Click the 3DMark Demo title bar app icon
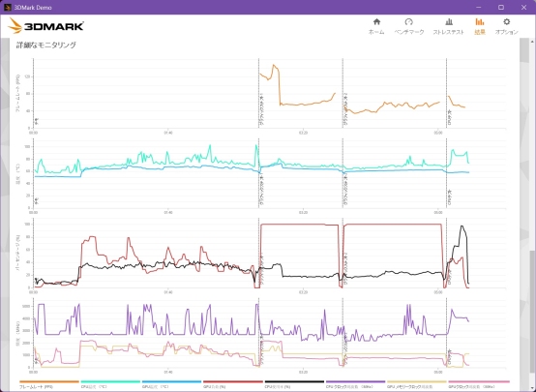 click(8, 7)
